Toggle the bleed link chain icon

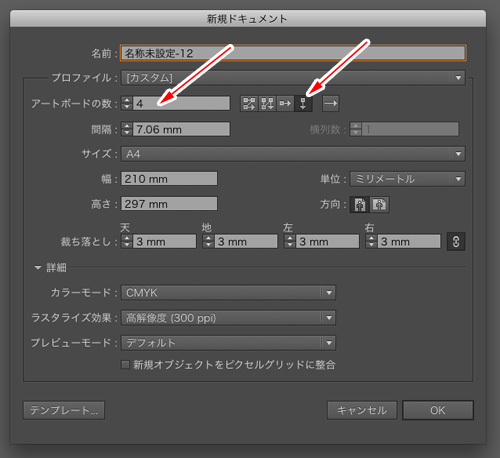tap(456, 241)
